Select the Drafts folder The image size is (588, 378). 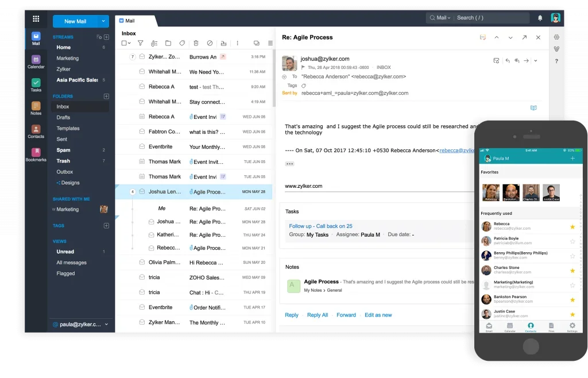63,117
